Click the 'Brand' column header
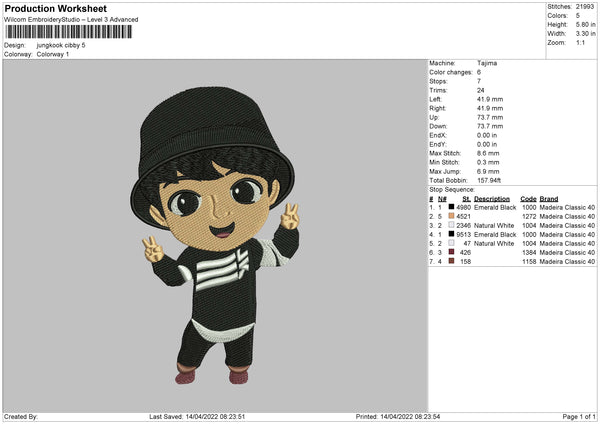This screenshot has height=424, width=600. coord(549,199)
